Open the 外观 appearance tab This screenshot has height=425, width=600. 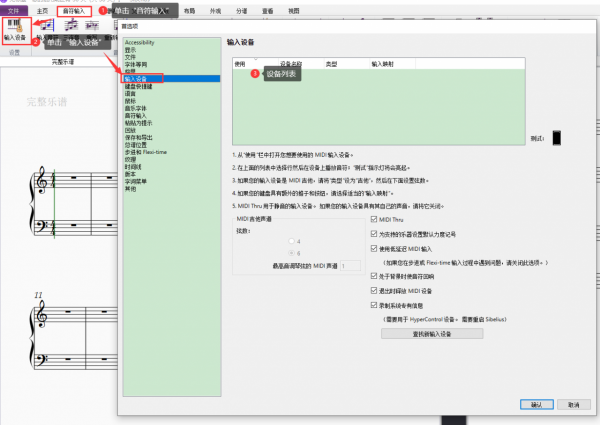pos(215,11)
